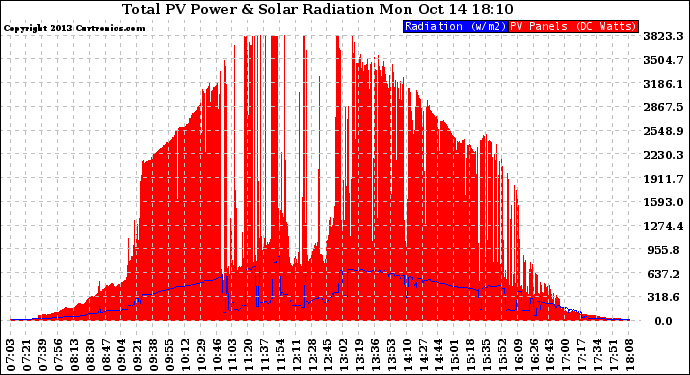This screenshot has height=375, width=690.
Task: Click the x-axis time label 15:35
Action: coord(486,355)
